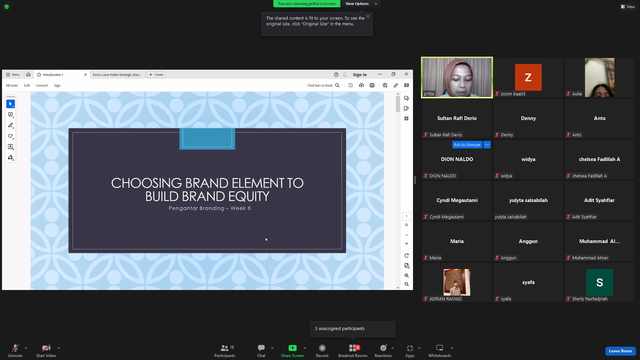Click the Record button in Zoom toolbar
The image size is (640, 360).
click(322, 351)
